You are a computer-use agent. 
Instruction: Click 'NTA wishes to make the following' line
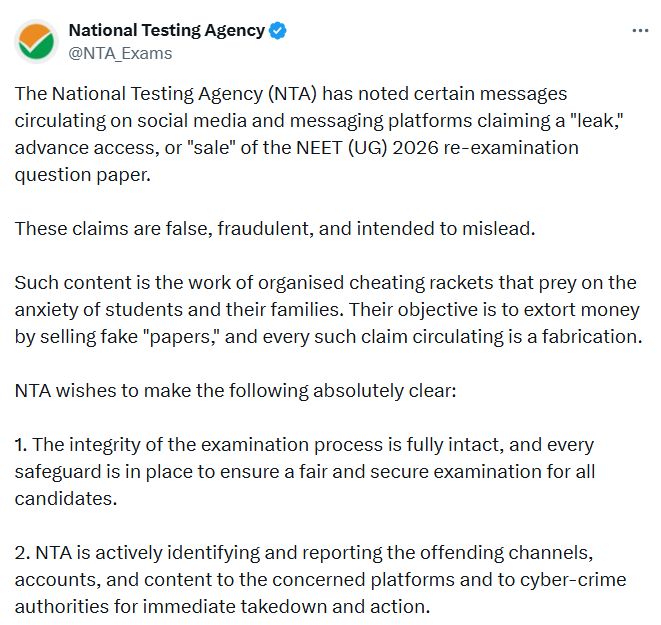[x=235, y=391]
